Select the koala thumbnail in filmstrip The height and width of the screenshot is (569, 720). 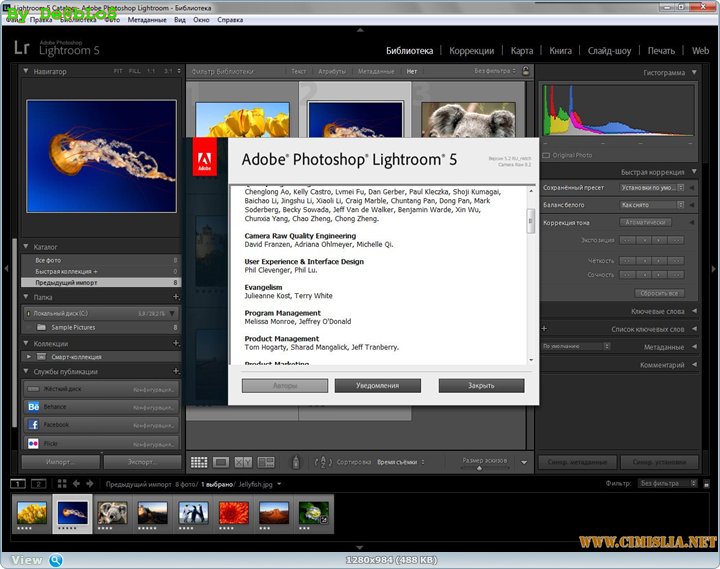point(111,512)
